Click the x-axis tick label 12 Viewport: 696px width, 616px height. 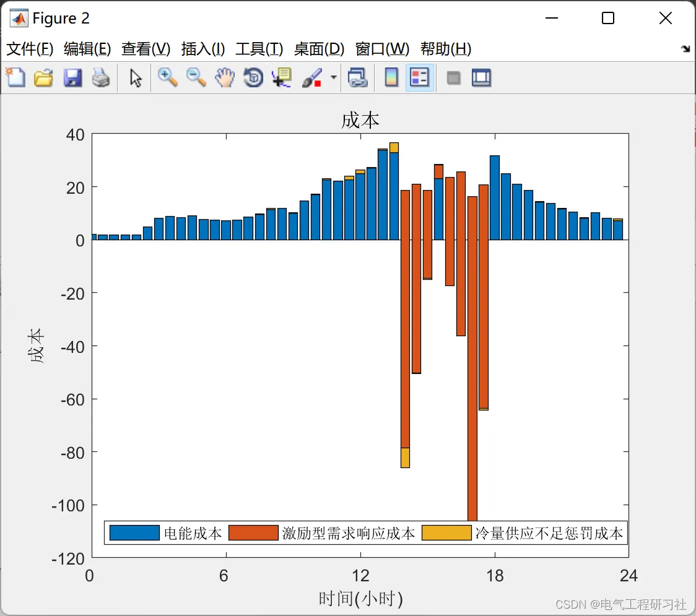click(360, 576)
